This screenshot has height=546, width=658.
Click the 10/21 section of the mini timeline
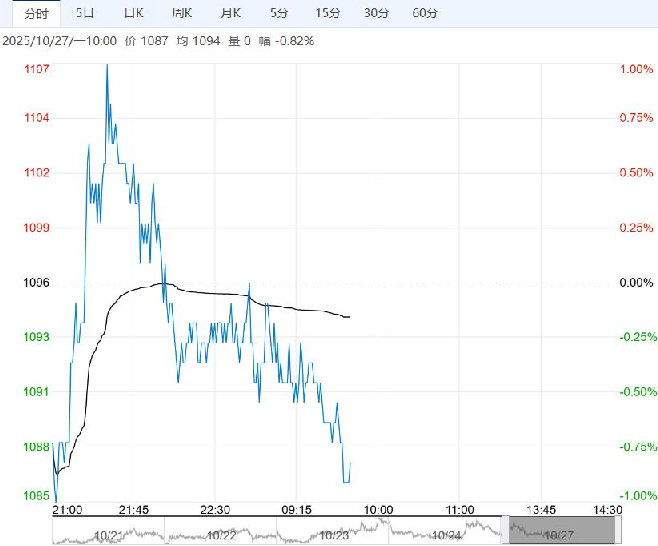107,532
